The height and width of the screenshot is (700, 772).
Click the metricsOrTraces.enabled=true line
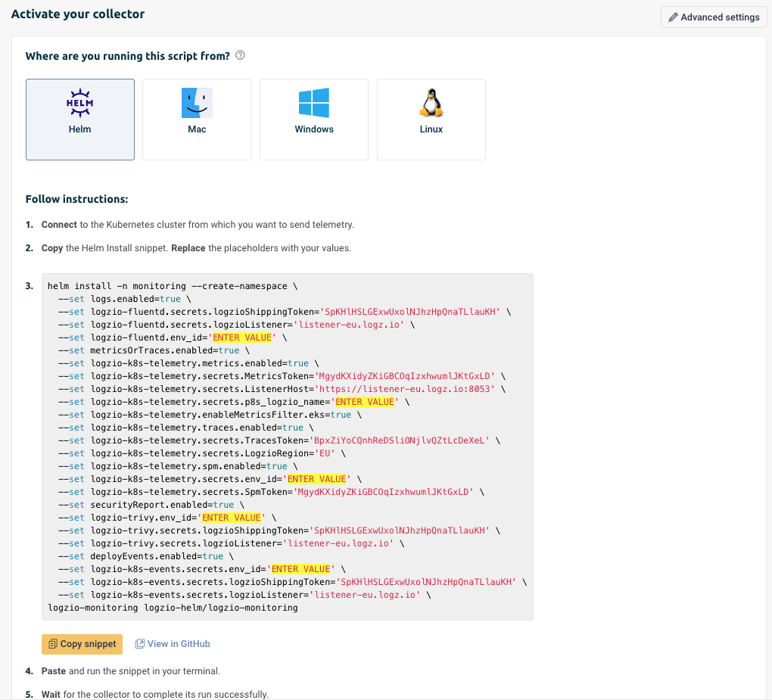tap(154, 350)
